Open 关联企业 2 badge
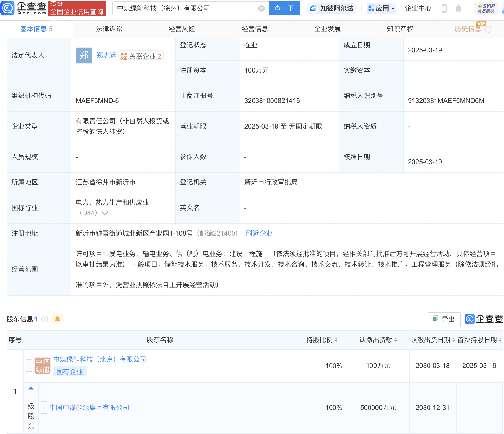 141,56
